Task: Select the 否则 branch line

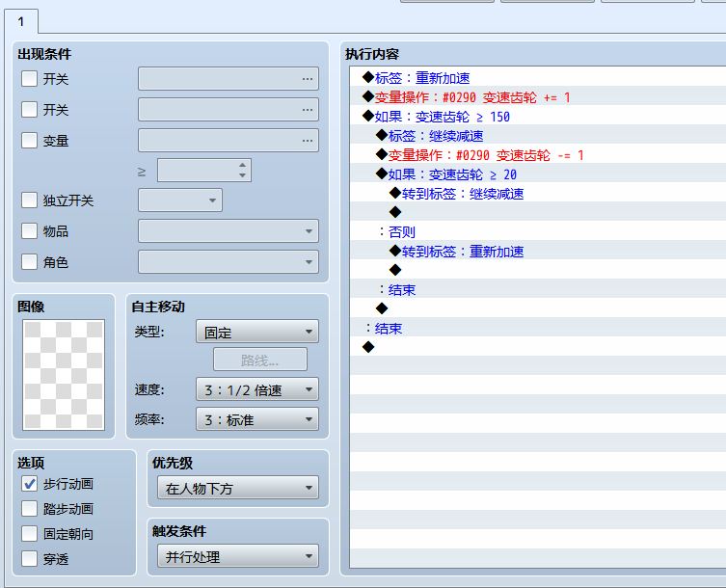Action: 538,232
